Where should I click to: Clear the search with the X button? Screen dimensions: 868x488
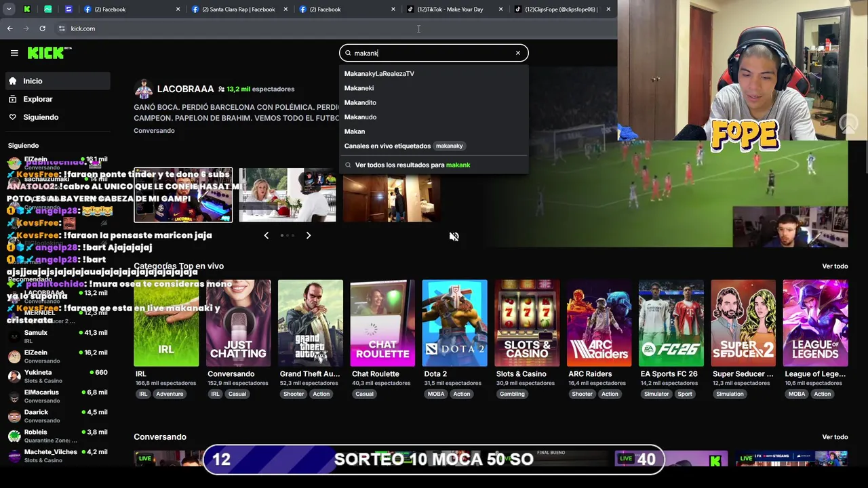[x=518, y=53]
